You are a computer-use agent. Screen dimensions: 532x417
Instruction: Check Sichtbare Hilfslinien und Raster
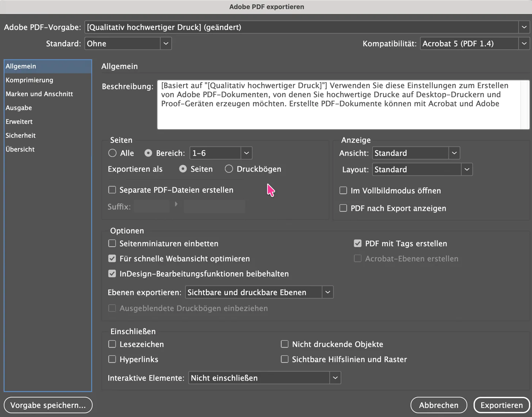click(285, 359)
